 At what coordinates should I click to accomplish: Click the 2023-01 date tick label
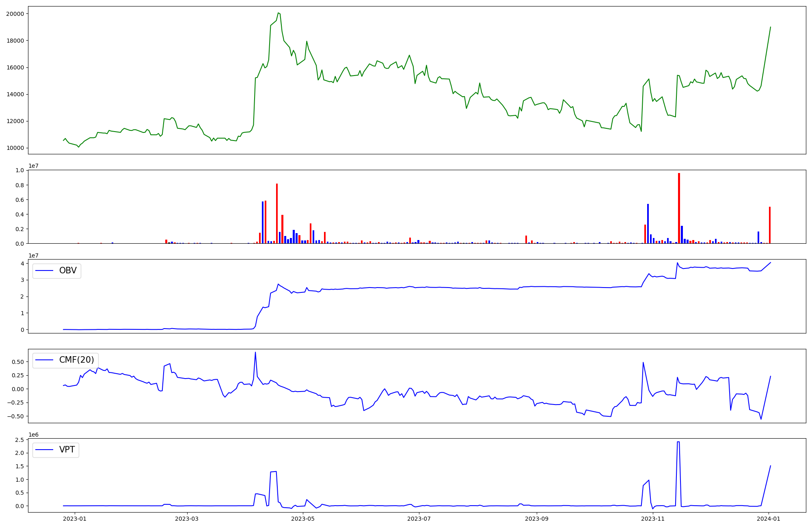tap(75, 518)
